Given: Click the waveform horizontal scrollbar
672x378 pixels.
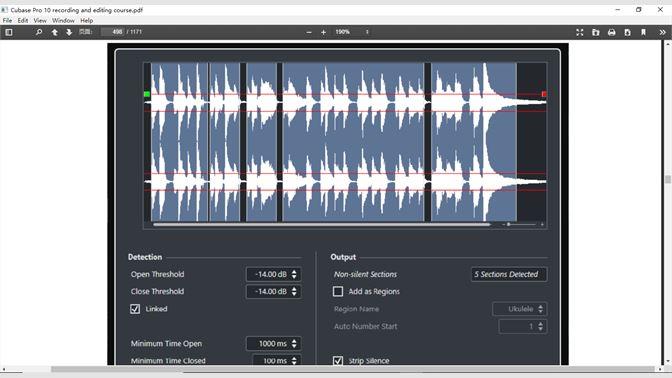Looking at the screenshot, I should click(x=321, y=224).
